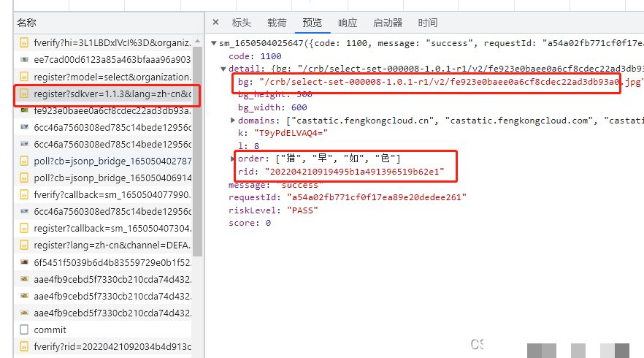Select register?callback=sm_165050407304 request
Screen dimensions: 644x358
(103, 228)
